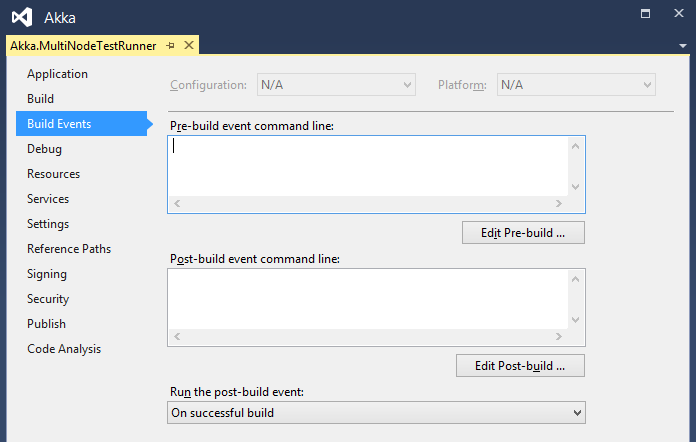
Task: Click pre-build box scroll right arrow
Action: tap(559, 203)
